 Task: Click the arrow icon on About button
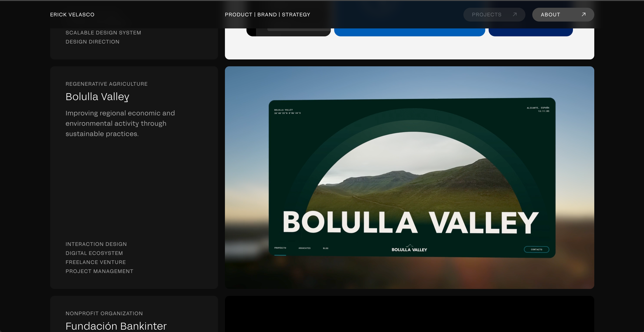pos(584,14)
